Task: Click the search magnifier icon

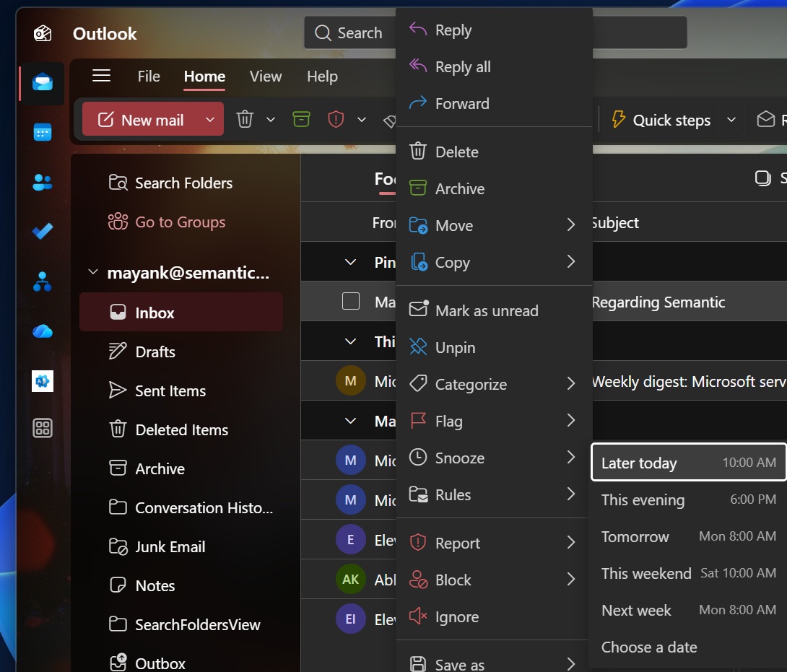Action: [323, 33]
